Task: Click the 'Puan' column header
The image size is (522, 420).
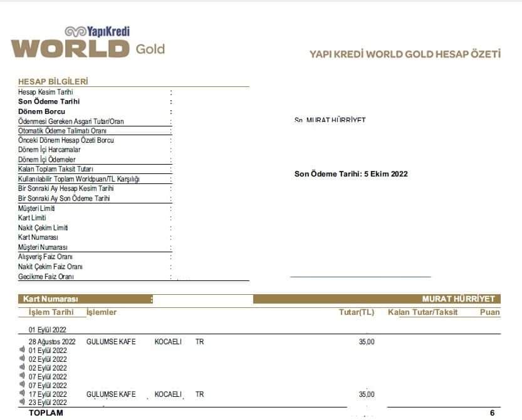Action: [x=489, y=312]
